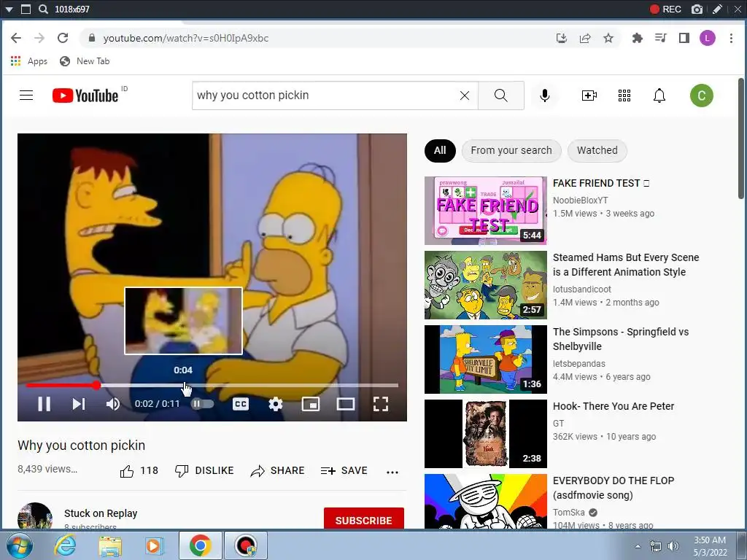The image size is (747, 560).
Task: Open video settings gear icon
Action: (x=275, y=404)
